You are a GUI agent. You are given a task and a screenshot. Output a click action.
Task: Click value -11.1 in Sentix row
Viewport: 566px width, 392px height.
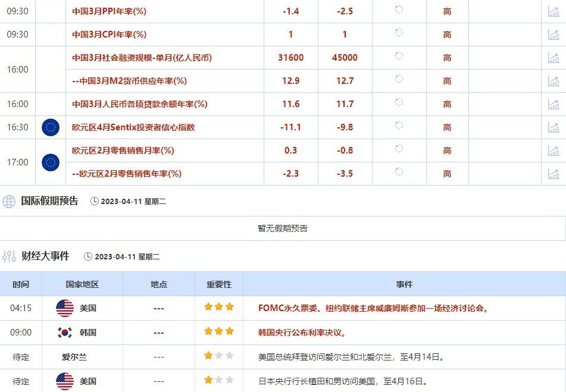coord(290,127)
